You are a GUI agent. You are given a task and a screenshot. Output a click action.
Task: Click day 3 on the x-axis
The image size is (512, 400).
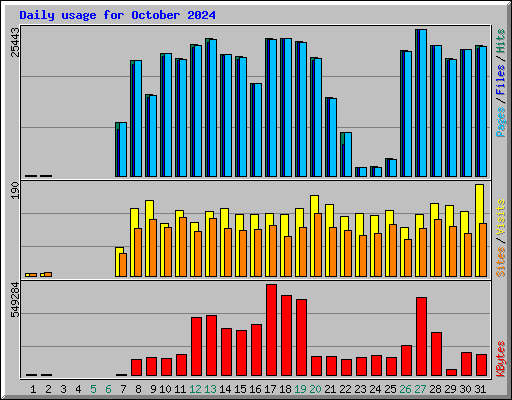tap(63, 389)
